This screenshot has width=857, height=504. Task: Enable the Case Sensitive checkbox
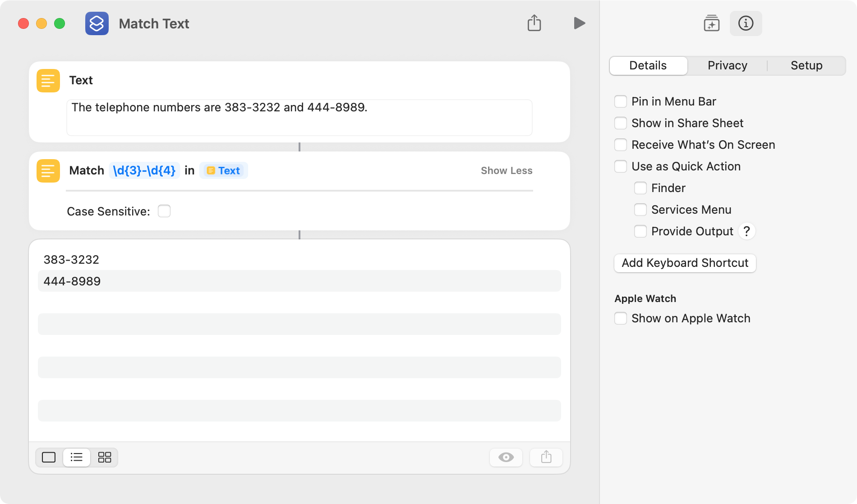point(164,211)
